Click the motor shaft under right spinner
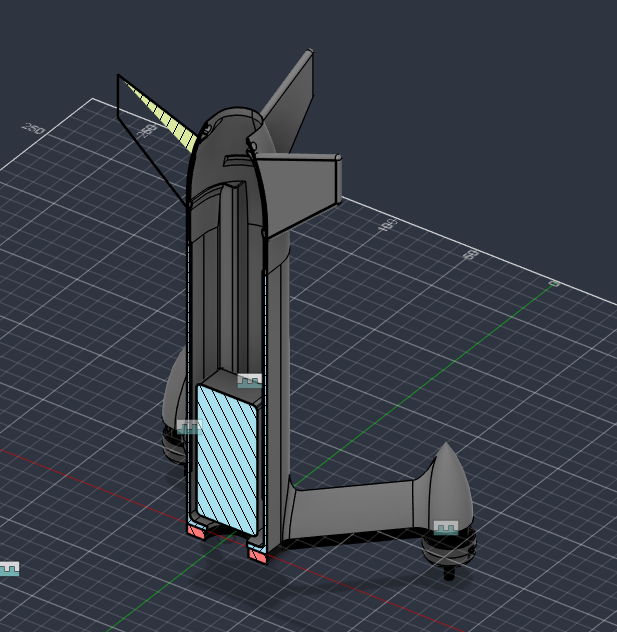The height and width of the screenshot is (632, 617). click(449, 573)
